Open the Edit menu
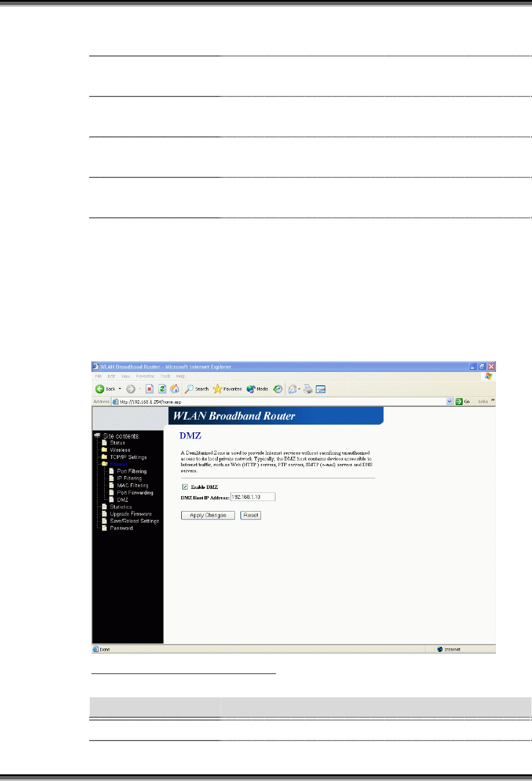This screenshot has width=532, height=781. click(111, 376)
